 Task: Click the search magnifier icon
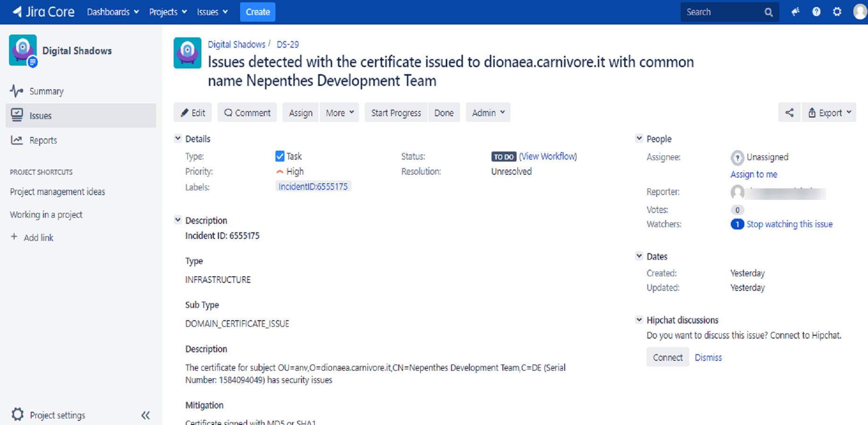point(768,12)
